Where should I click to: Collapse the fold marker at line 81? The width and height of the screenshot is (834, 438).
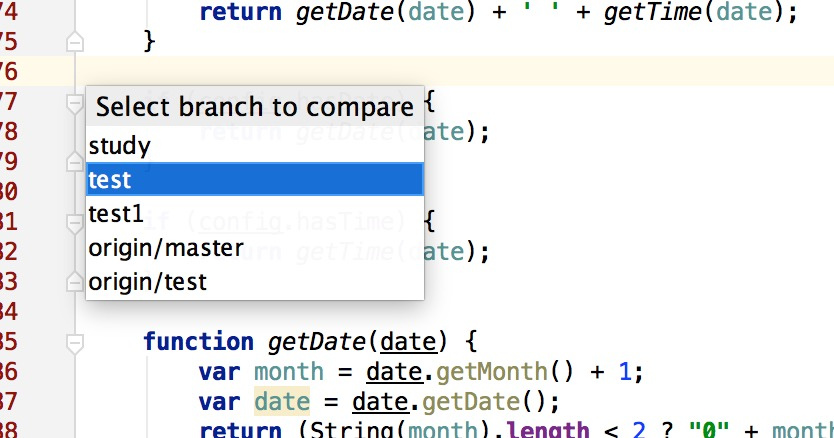pos(75,223)
